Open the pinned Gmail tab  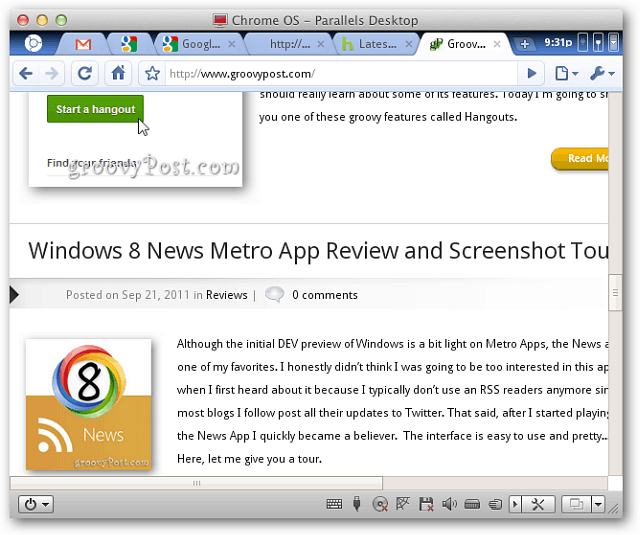[83, 44]
